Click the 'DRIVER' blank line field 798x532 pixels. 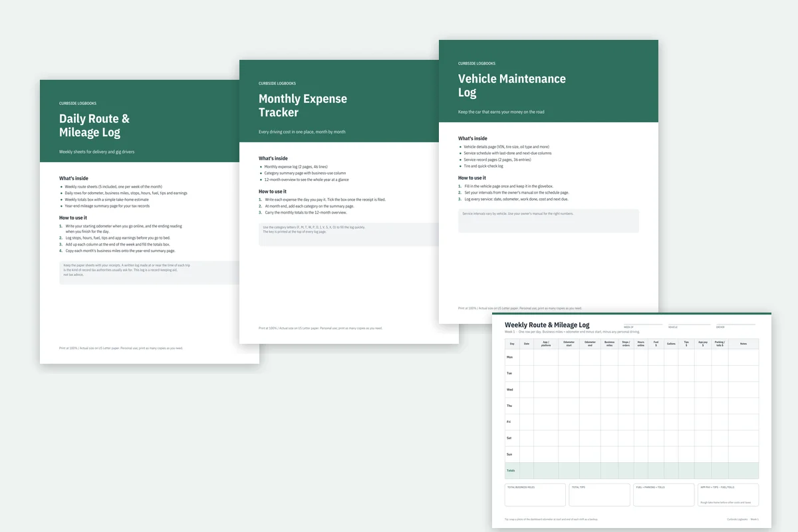click(737, 324)
